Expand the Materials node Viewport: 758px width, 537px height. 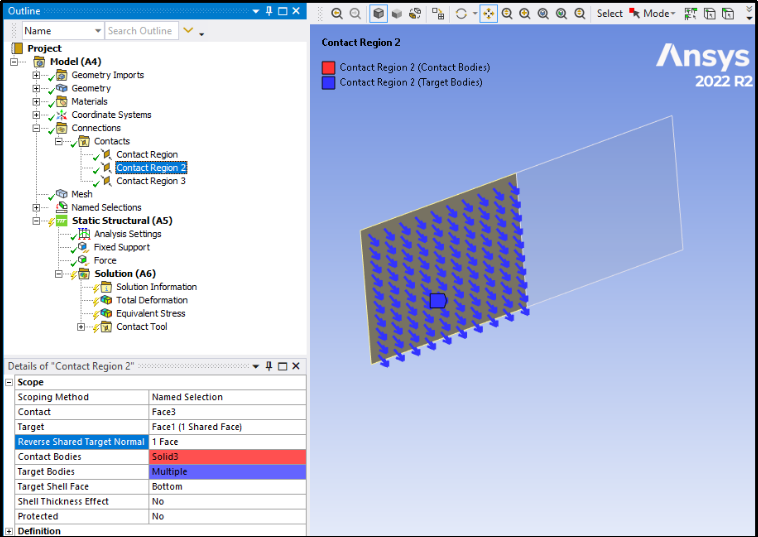tap(36, 102)
